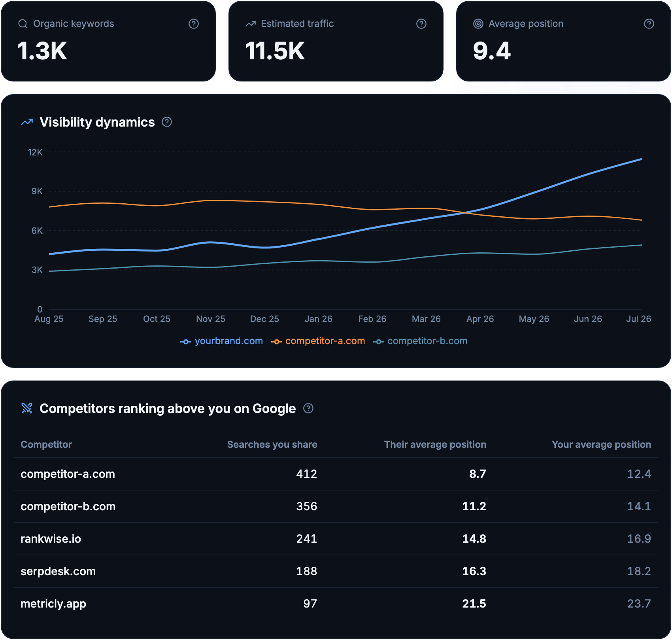Toggle competitor-b.com series in chart legend
This screenshot has height=640, width=672.
[x=421, y=341]
